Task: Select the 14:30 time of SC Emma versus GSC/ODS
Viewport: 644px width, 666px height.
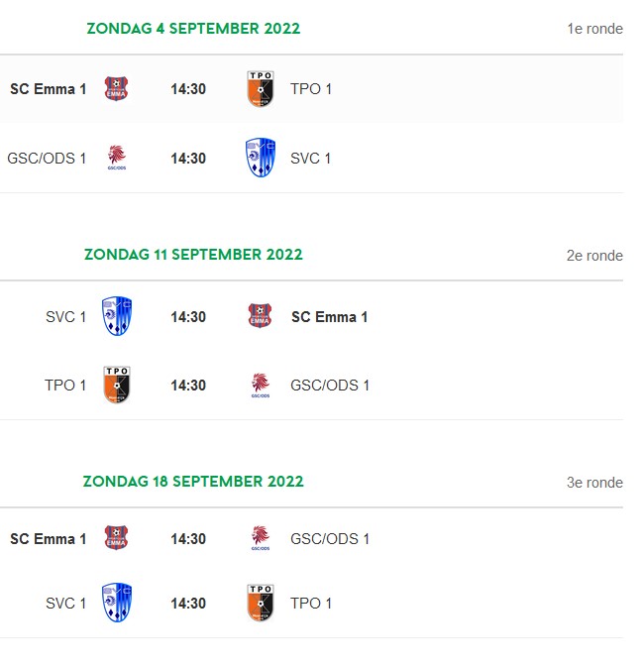Action: [x=188, y=539]
